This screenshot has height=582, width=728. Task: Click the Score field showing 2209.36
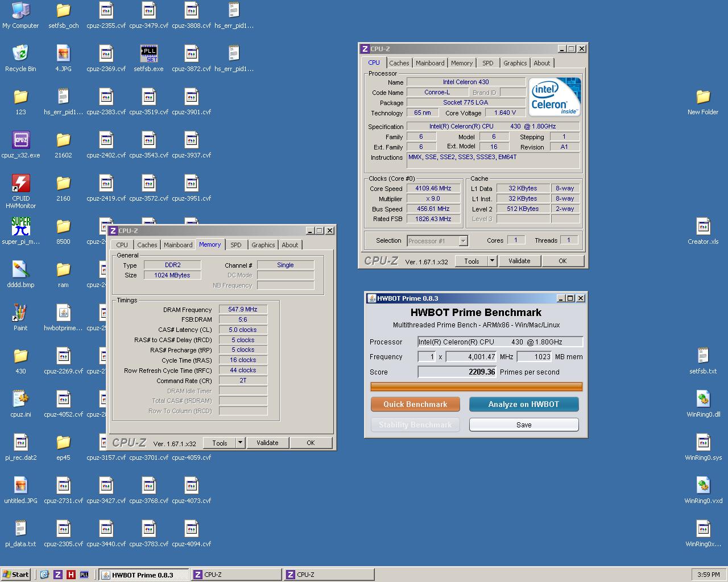pyautogui.click(x=457, y=372)
